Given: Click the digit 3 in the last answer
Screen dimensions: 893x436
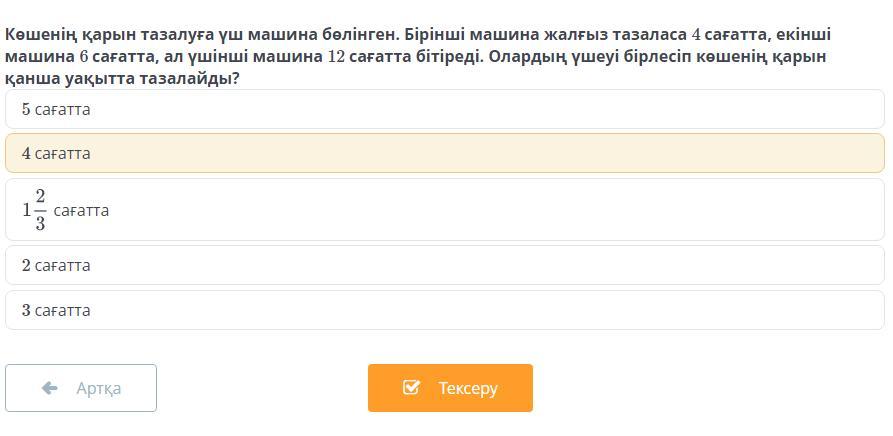Looking at the screenshot, I should click(26, 310).
